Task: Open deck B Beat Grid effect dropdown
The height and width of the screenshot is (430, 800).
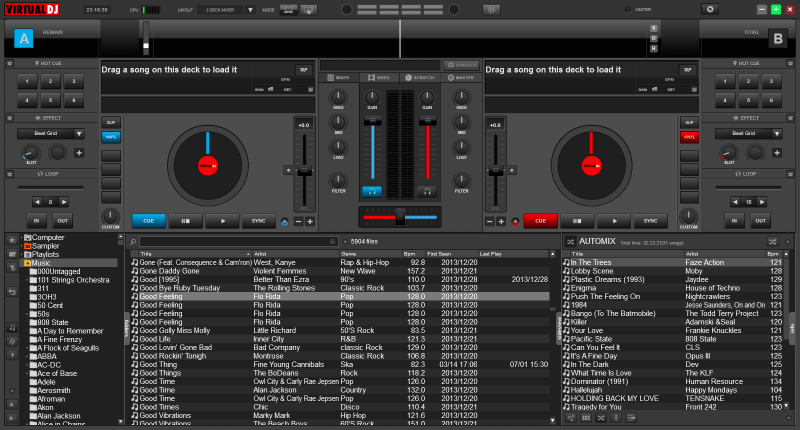Action: pyautogui.click(x=777, y=134)
